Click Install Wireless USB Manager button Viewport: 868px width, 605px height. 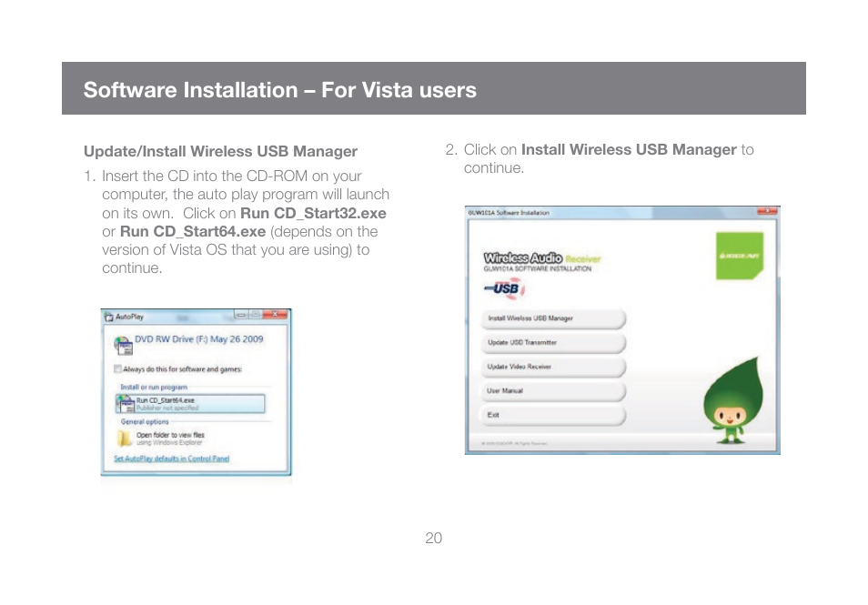(x=553, y=318)
